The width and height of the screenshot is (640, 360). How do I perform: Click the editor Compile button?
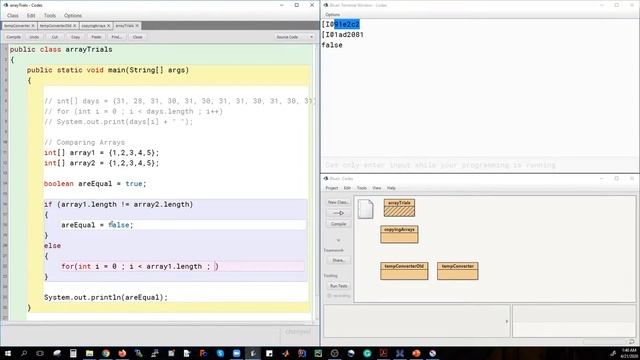[13, 37]
